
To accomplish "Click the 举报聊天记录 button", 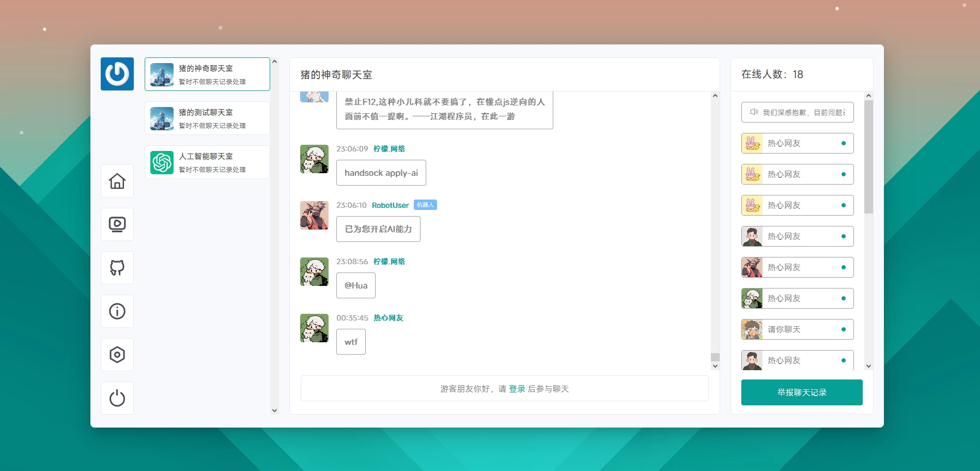I will click(801, 392).
